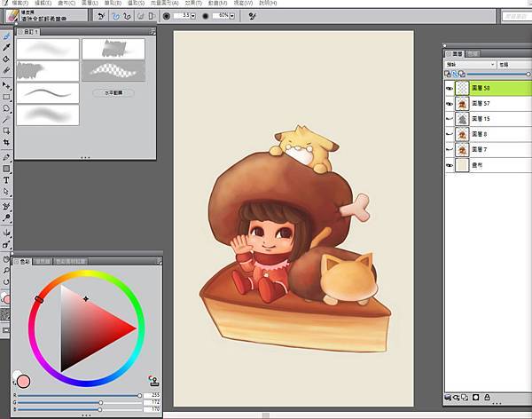Select the Shape Selection tool
The width and height of the screenshot is (532, 419).
(x=6, y=192)
